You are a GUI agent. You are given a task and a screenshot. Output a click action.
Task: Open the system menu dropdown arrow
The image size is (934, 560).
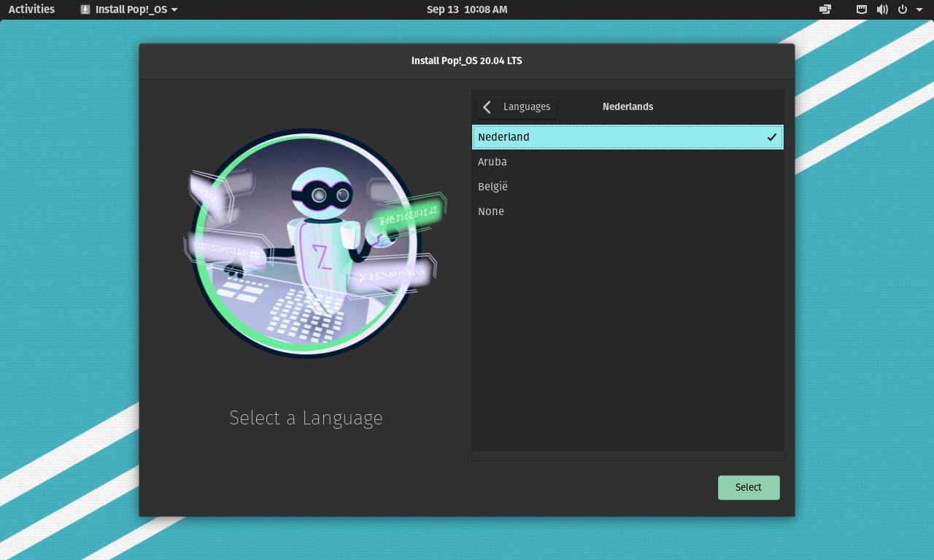(x=919, y=10)
